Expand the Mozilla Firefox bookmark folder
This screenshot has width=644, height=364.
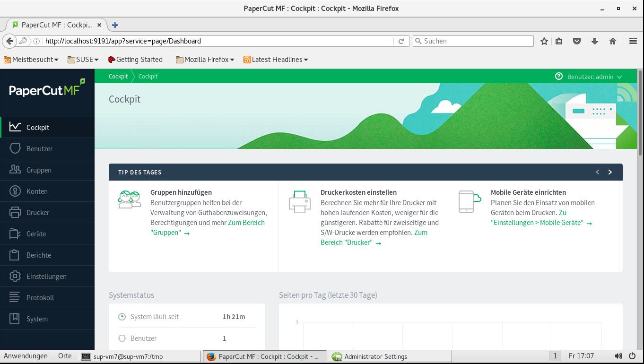[x=205, y=60]
